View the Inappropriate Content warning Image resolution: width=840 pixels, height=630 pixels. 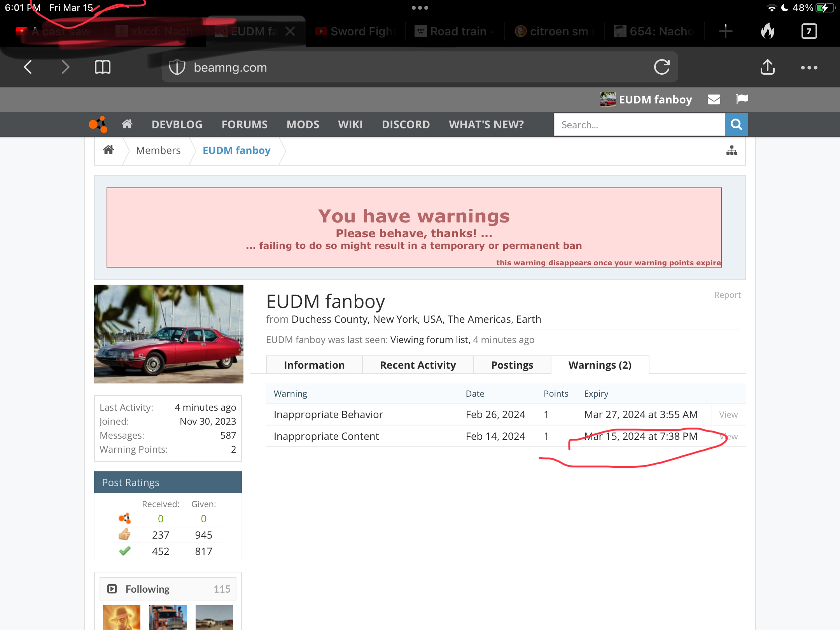coord(728,436)
